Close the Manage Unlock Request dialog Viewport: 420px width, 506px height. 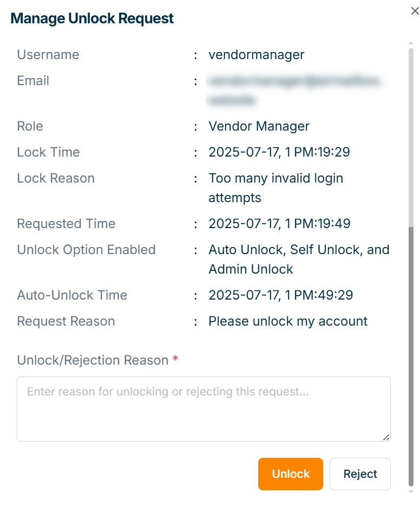coord(415,11)
